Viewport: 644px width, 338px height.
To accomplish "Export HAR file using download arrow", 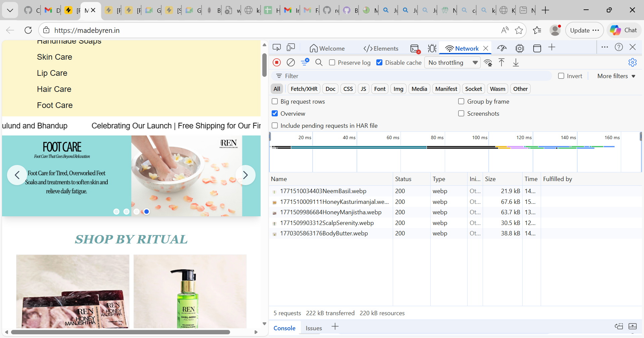I will tap(516, 63).
